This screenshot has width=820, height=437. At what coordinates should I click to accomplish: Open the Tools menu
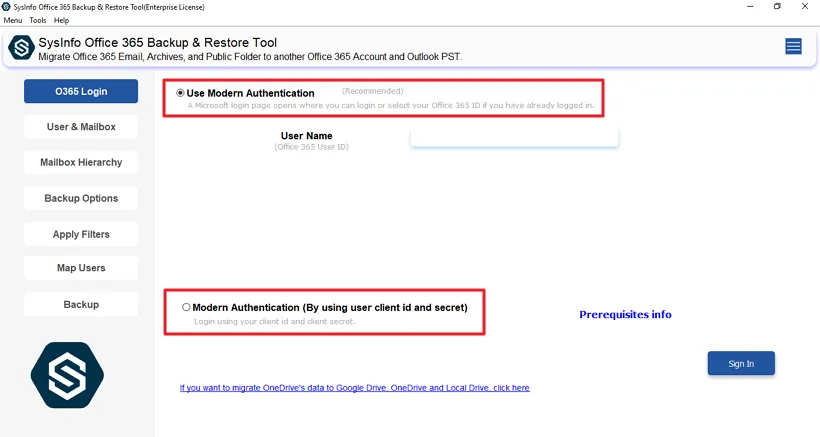point(38,20)
